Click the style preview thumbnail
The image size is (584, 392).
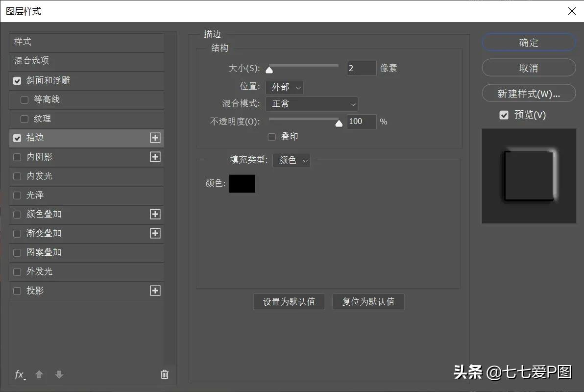[x=529, y=176]
